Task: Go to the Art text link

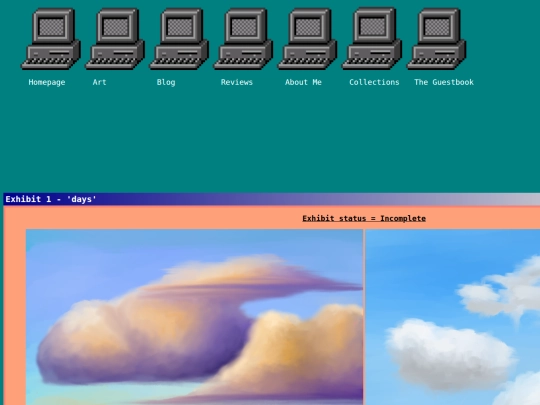Action: (x=100, y=82)
